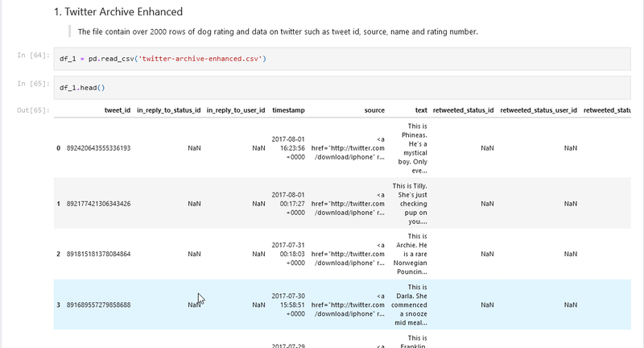
Task: Click the source column header
Action: tap(374, 110)
